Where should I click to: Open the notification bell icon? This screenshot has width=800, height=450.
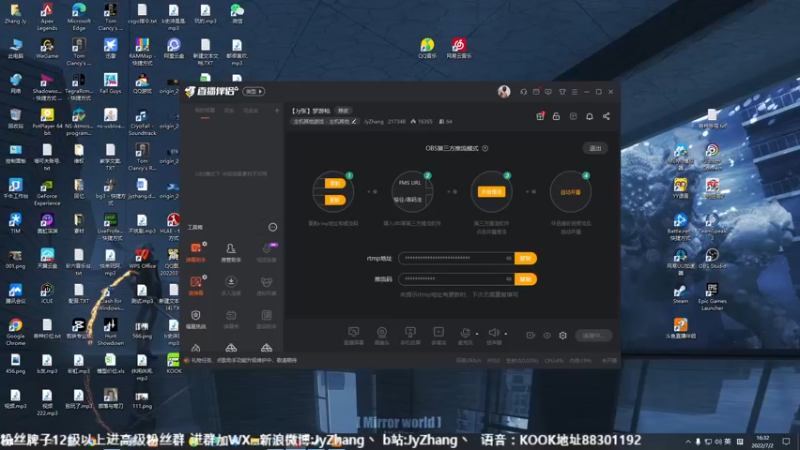click(x=590, y=116)
